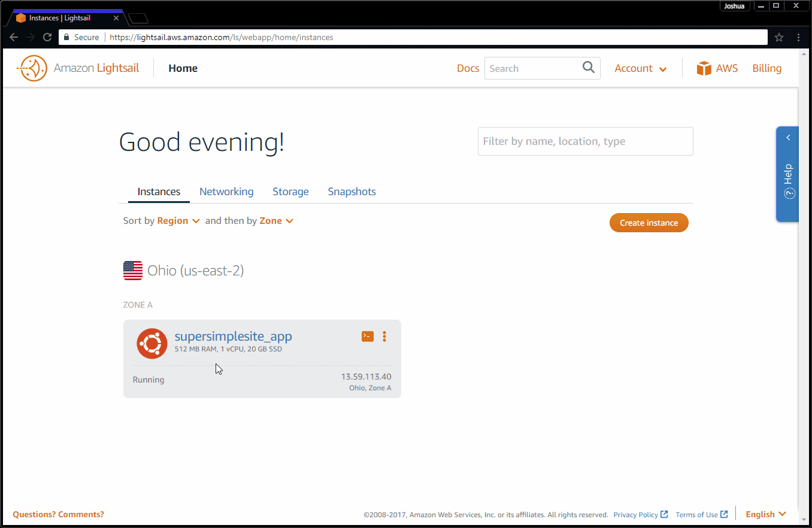This screenshot has height=528, width=812.
Task: Open the English language dropdown
Action: [x=765, y=514]
